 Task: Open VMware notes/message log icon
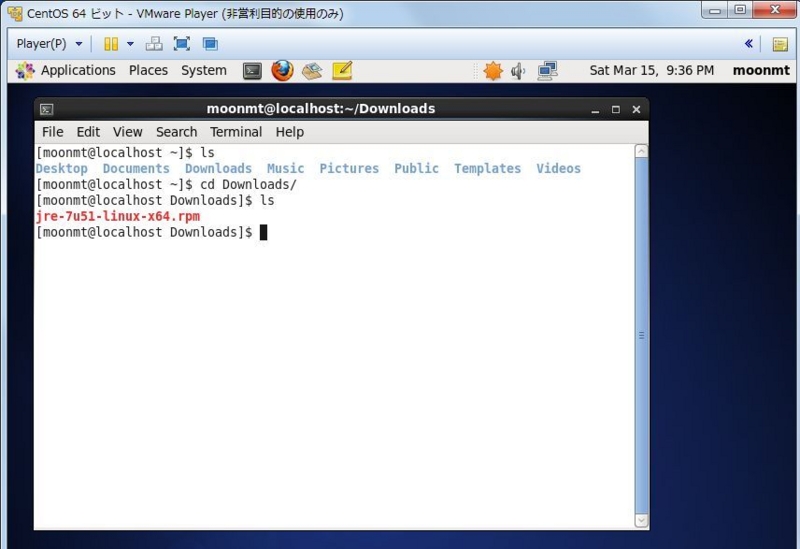pyautogui.click(x=780, y=44)
